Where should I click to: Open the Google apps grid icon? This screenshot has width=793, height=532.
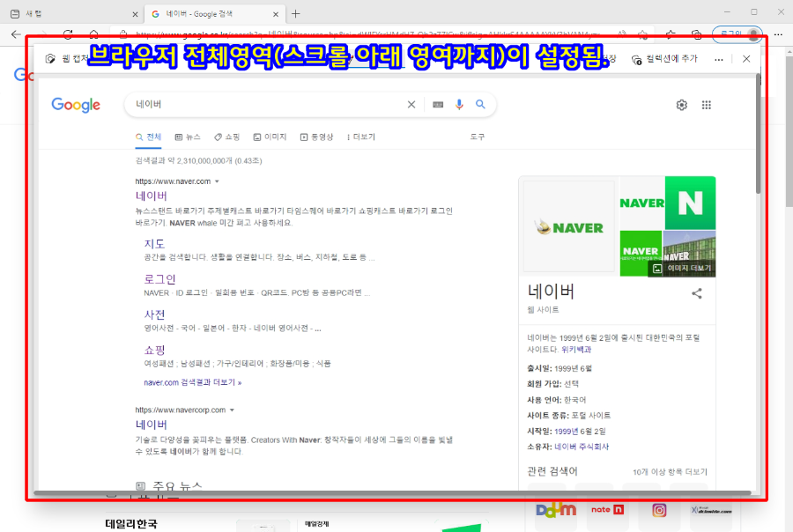(x=707, y=105)
